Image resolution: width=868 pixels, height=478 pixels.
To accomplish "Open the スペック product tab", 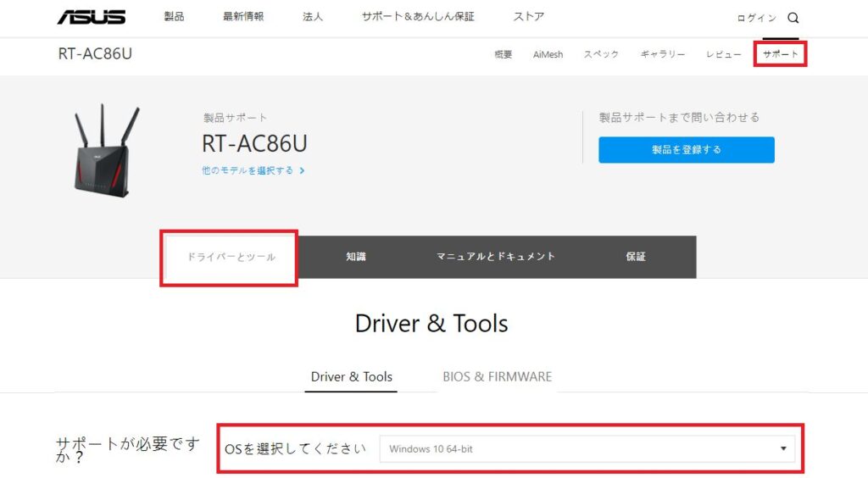I will tap(601, 54).
